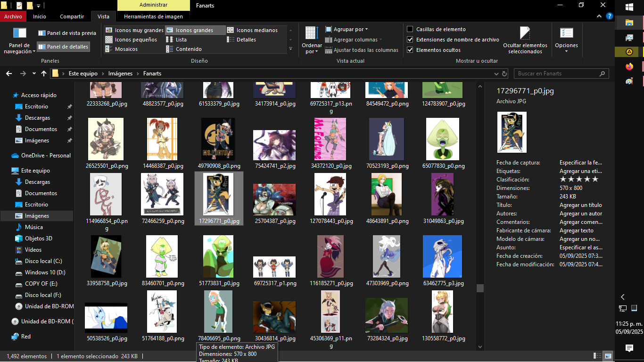Go back with the back arrow

(9, 74)
